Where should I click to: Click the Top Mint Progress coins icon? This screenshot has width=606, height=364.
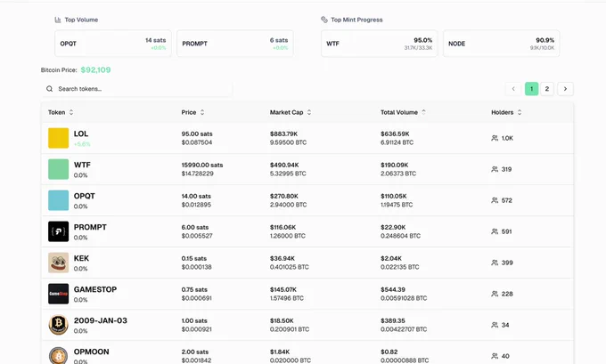324,20
